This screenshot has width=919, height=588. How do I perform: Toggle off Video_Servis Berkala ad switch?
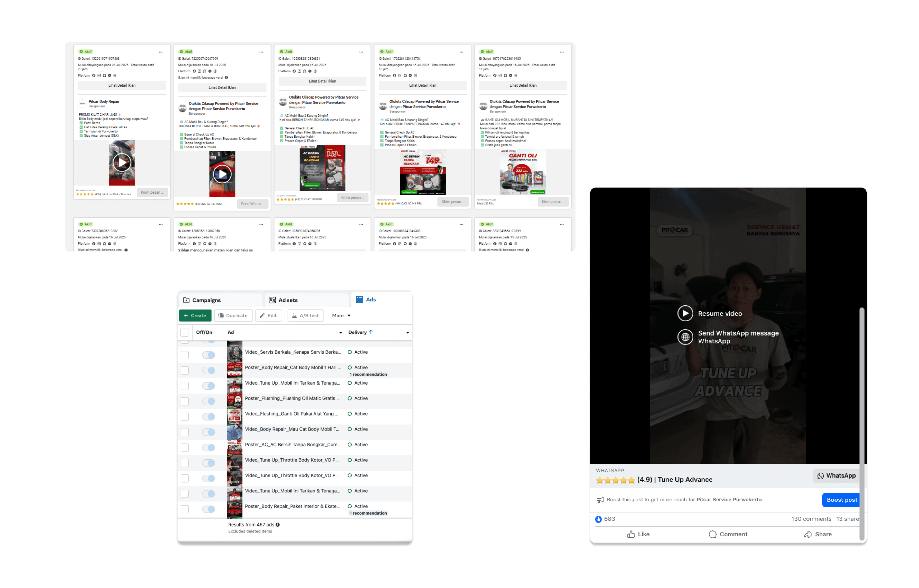pyautogui.click(x=208, y=355)
